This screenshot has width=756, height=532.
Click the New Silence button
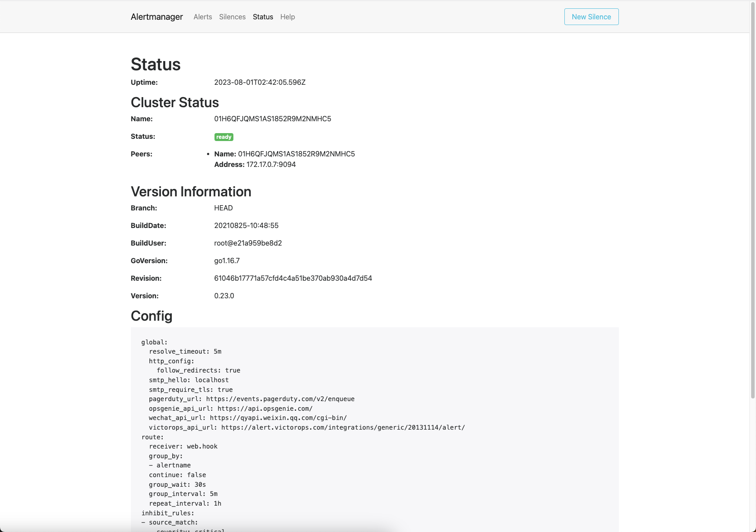tap(591, 17)
